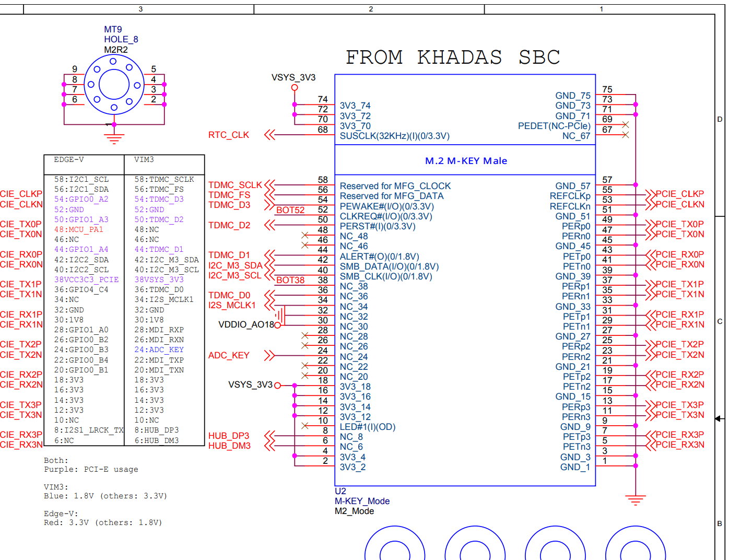This screenshot has width=752, height=560.
Task: Click the MT9 mounting hole symbol
Action: tap(114, 85)
